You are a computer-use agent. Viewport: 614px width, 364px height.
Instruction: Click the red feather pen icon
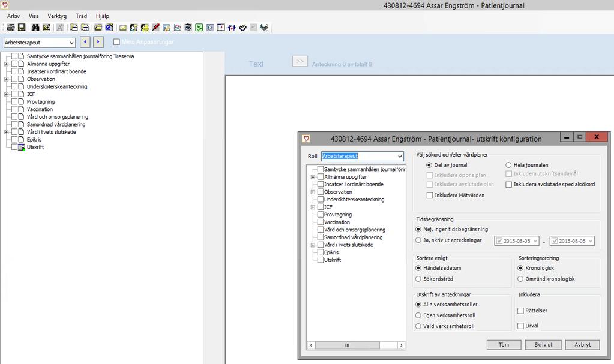[x=155, y=28]
